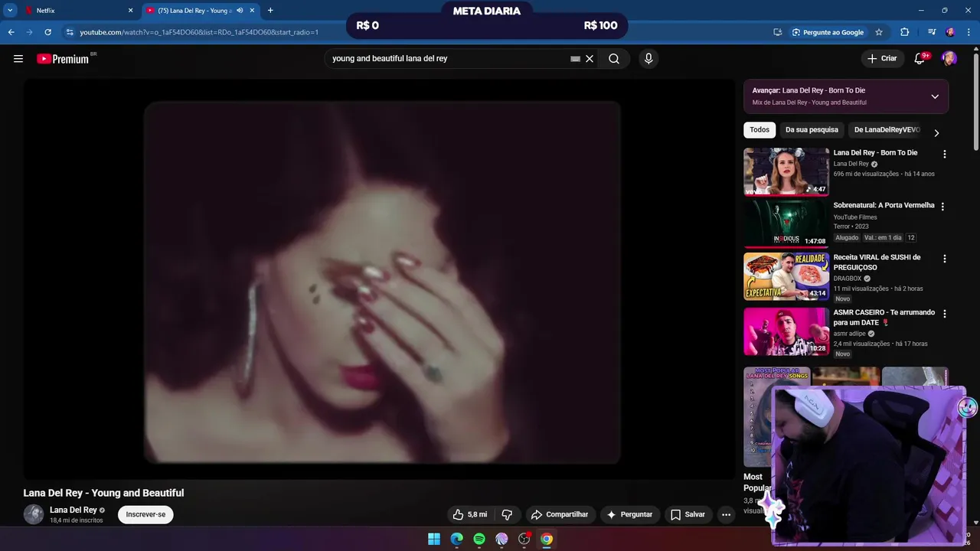The image size is (980, 551).
Task: Bookmark this page with the star
Action: pyautogui.click(x=879, y=32)
